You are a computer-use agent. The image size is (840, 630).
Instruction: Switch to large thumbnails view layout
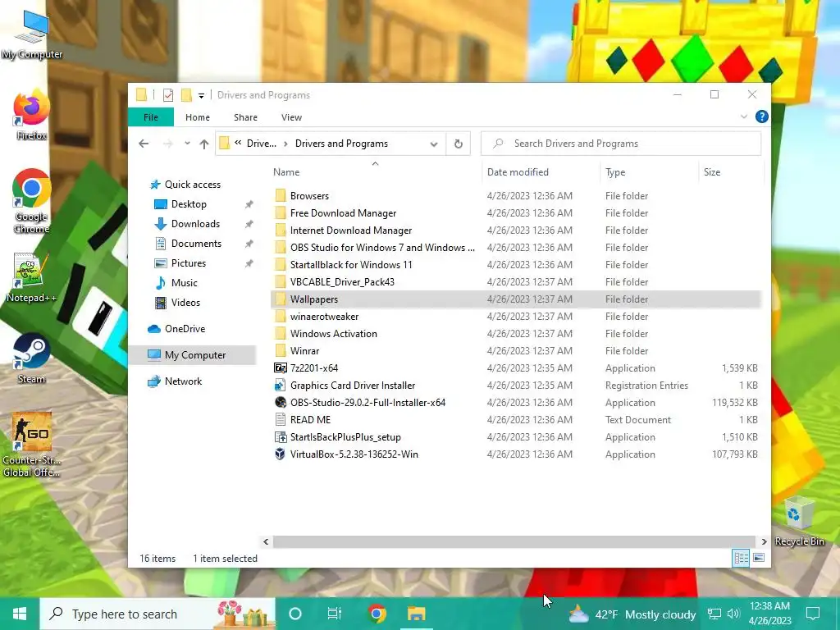759,558
